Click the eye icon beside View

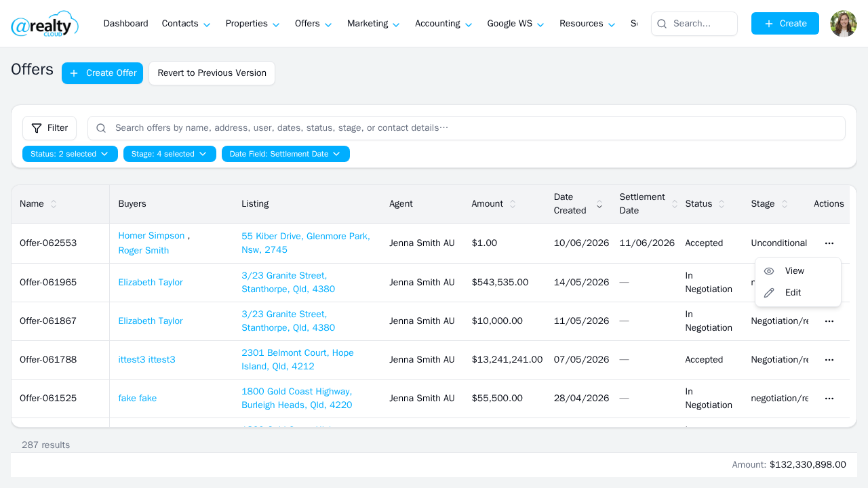(769, 271)
